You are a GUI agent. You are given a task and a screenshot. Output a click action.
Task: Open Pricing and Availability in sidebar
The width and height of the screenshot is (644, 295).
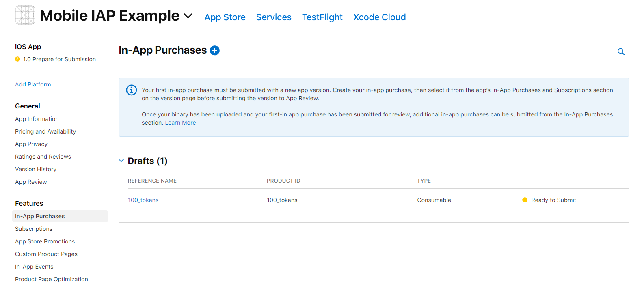pyautogui.click(x=45, y=131)
